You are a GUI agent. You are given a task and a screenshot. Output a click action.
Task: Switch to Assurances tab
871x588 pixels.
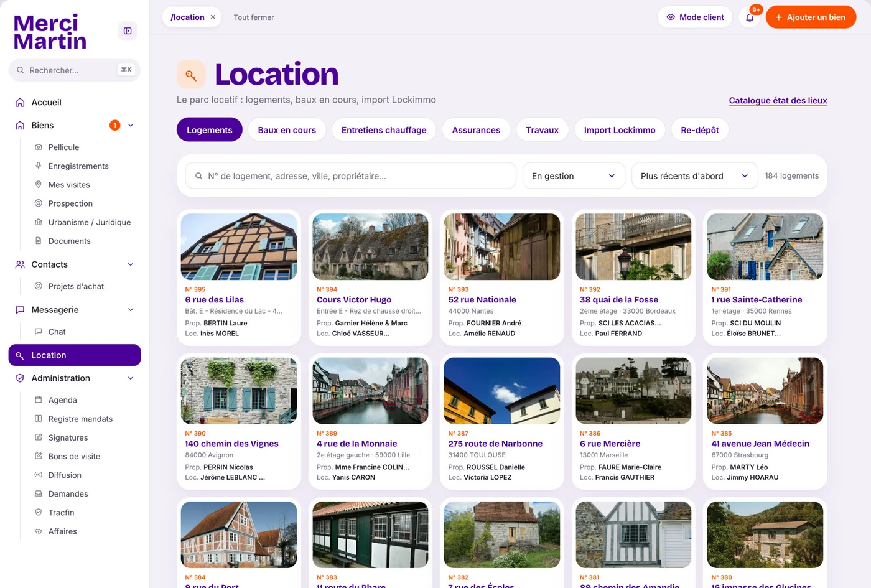coord(476,130)
